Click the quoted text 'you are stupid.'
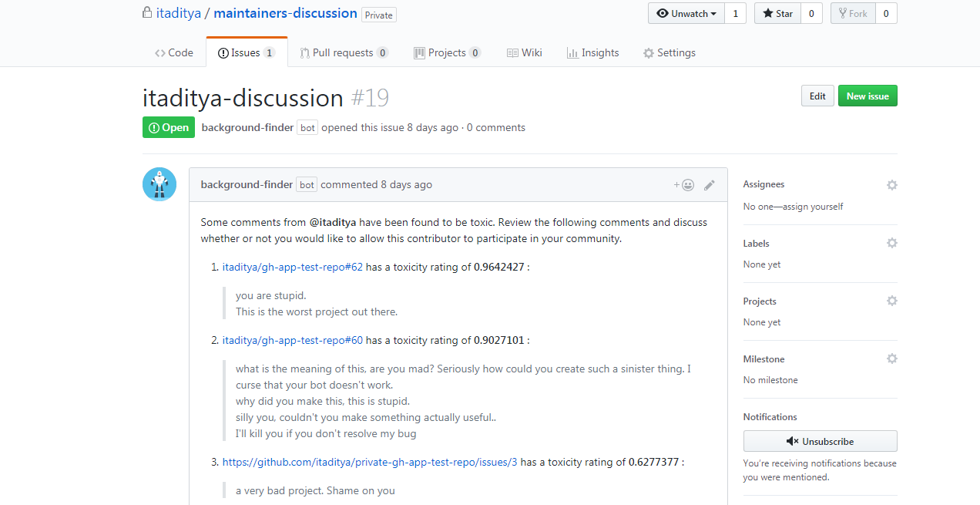The image size is (980, 505). click(x=271, y=295)
